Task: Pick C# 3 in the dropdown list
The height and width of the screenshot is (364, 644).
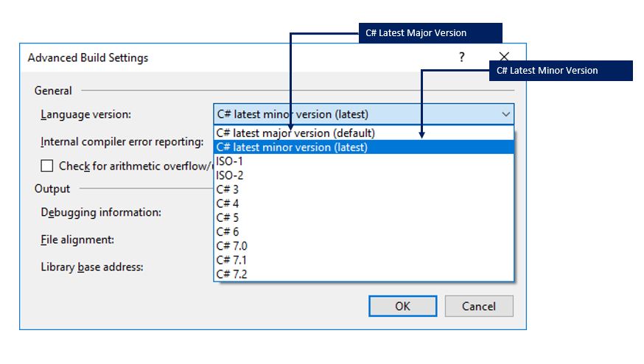Action: [228, 189]
